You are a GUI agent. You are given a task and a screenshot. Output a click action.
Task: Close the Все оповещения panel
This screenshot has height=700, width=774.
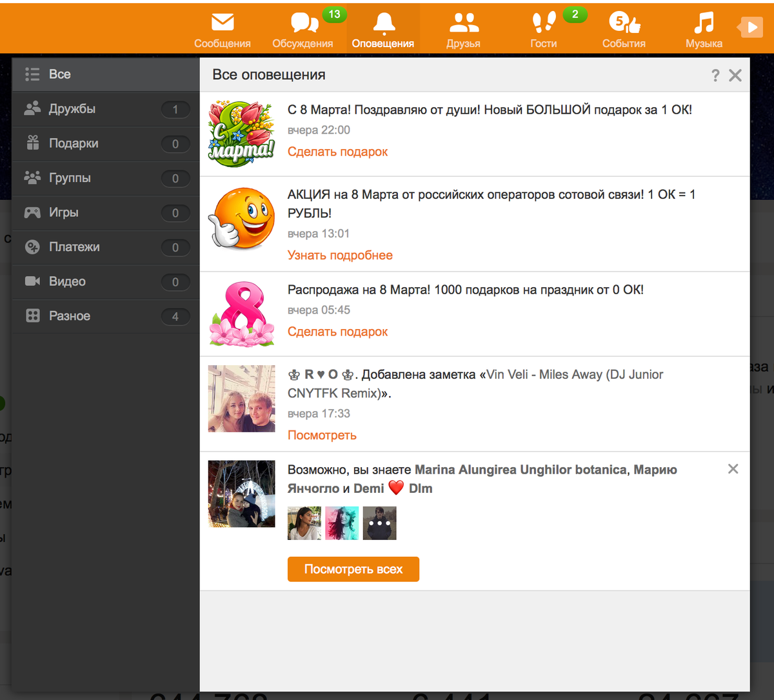click(735, 75)
